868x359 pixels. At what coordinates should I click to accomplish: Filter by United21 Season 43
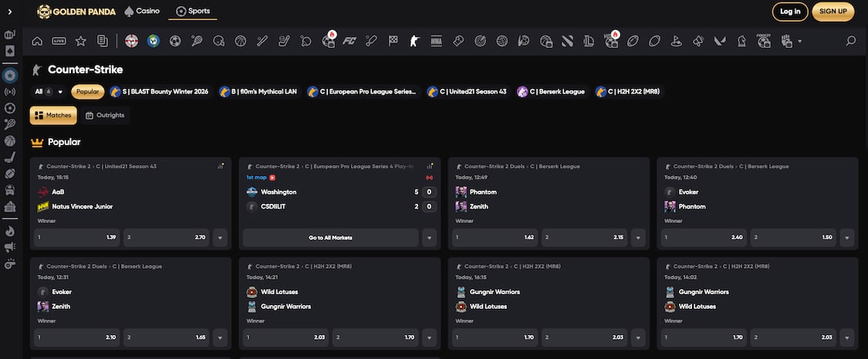[468, 92]
